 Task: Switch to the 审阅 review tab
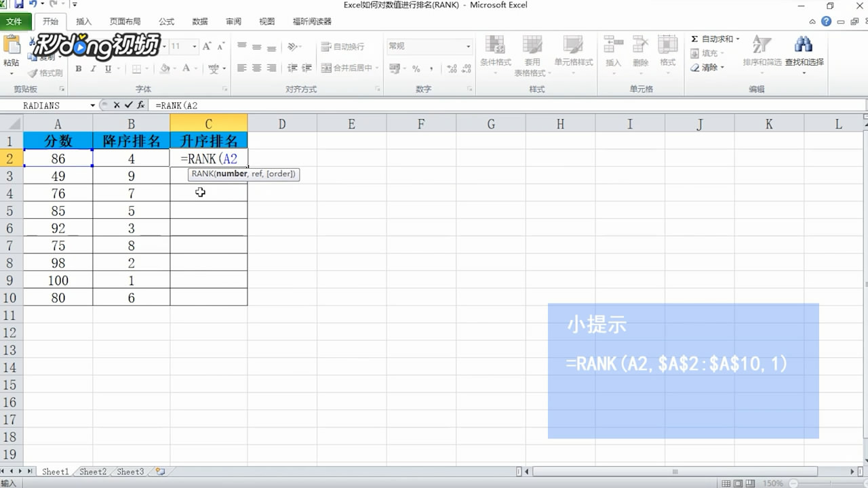coord(233,22)
